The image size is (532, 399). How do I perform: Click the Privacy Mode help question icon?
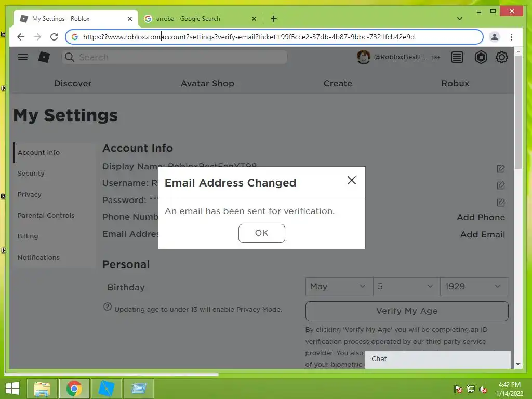click(107, 307)
